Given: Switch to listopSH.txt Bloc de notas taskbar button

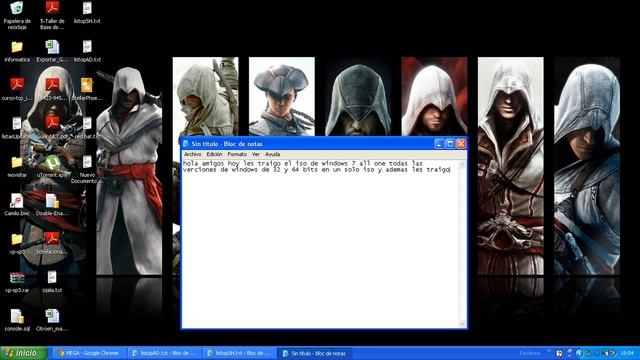Looking at the screenshot, I should tap(240, 353).
